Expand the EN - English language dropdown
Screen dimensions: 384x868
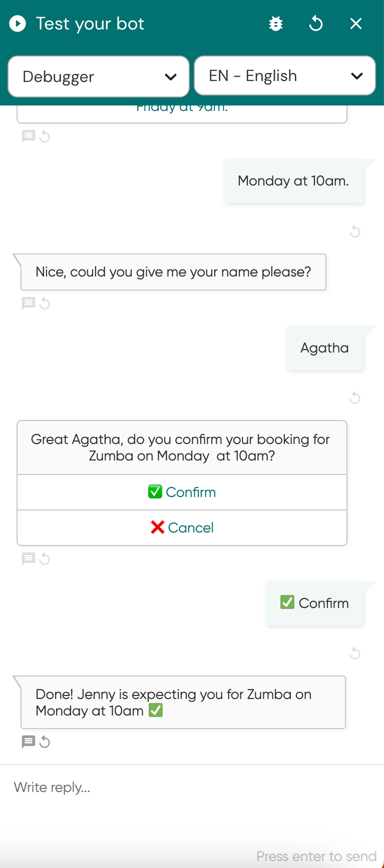[284, 76]
